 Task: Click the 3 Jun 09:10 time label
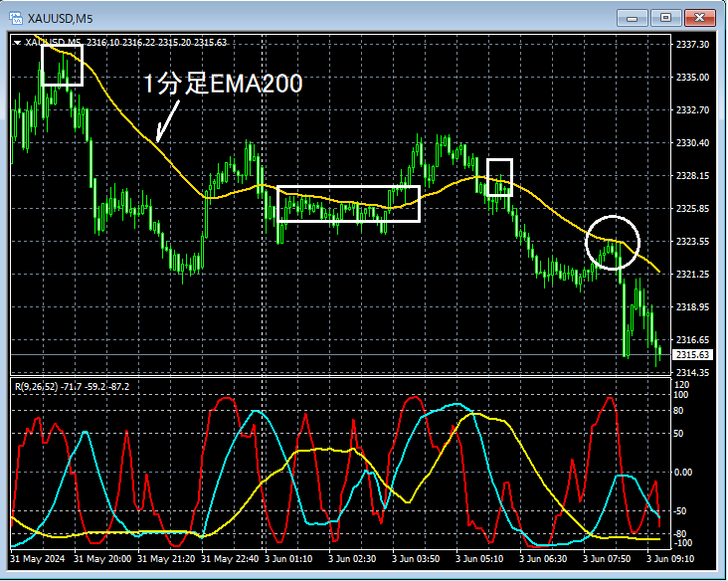tap(670, 559)
